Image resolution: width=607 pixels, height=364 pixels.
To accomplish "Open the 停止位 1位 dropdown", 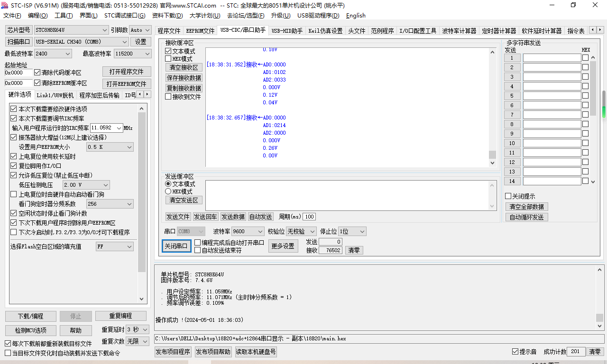I will pos(352,231).
